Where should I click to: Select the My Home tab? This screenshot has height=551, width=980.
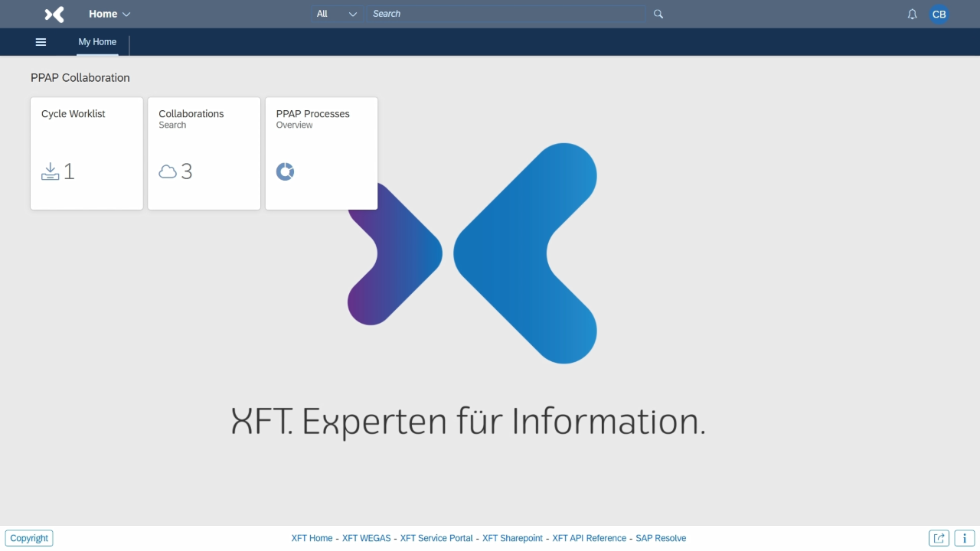(97, 42)
